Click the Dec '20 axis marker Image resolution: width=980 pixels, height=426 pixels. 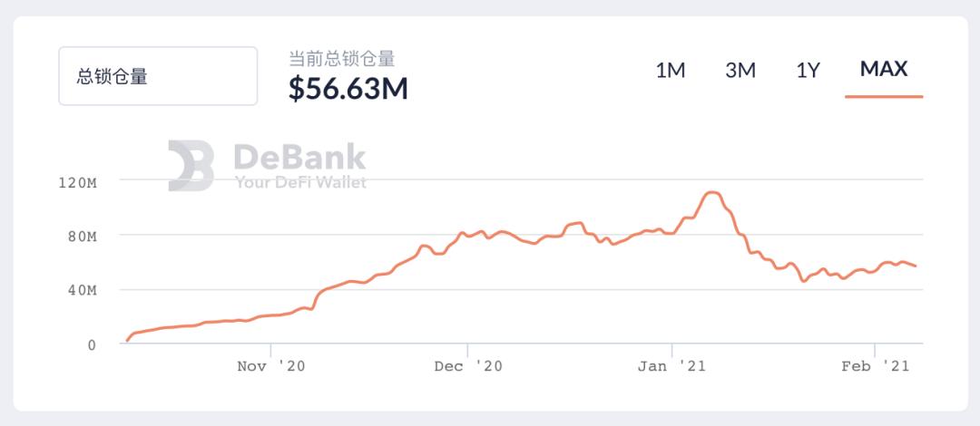click(x=468, y=366)
